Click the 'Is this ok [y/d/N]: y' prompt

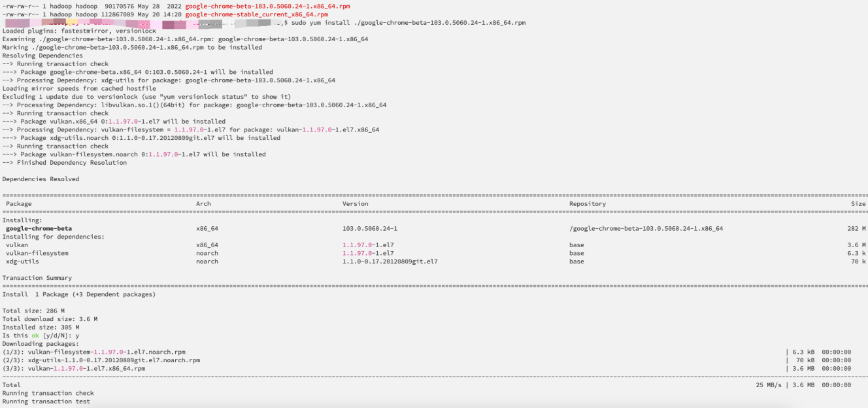(41, 335)
